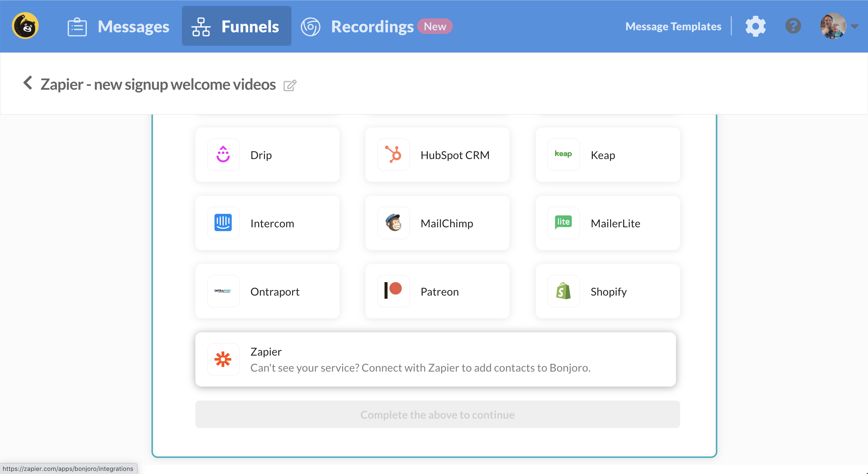Click the MailerLite lite icon
This screenshot has height=474, width=868.
pos(563,223)
